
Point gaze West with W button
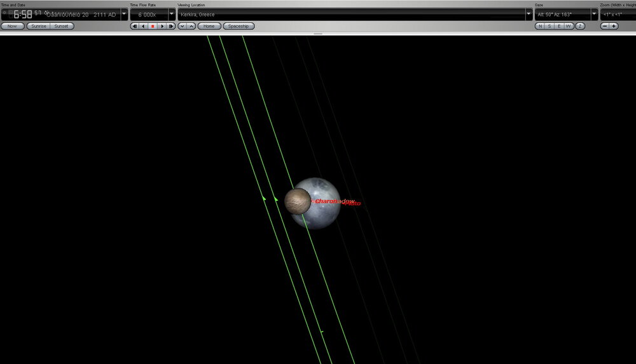tap(569, 26)
